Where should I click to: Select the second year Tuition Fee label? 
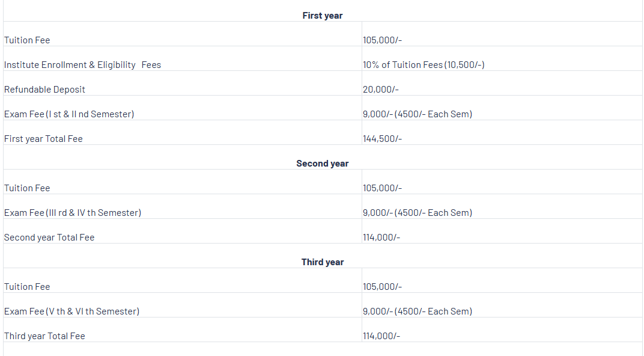[27, 188]
